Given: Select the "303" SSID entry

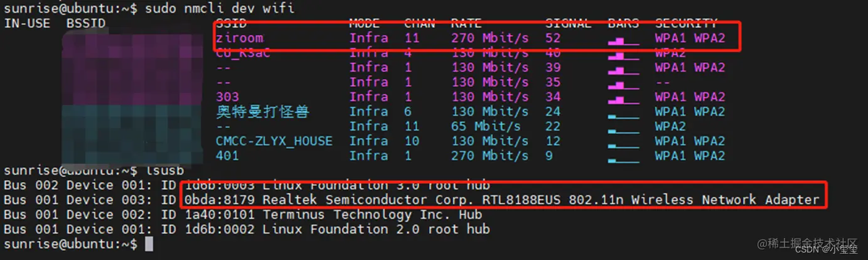Looking at the screenshot, I should point(227,97).
